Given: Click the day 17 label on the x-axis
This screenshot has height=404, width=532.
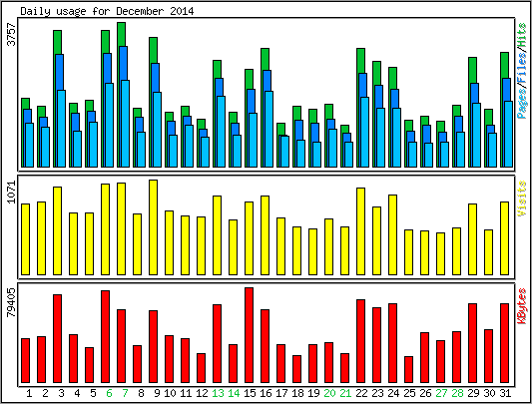Looking at the screenshot, I should [x=281, y=393].
